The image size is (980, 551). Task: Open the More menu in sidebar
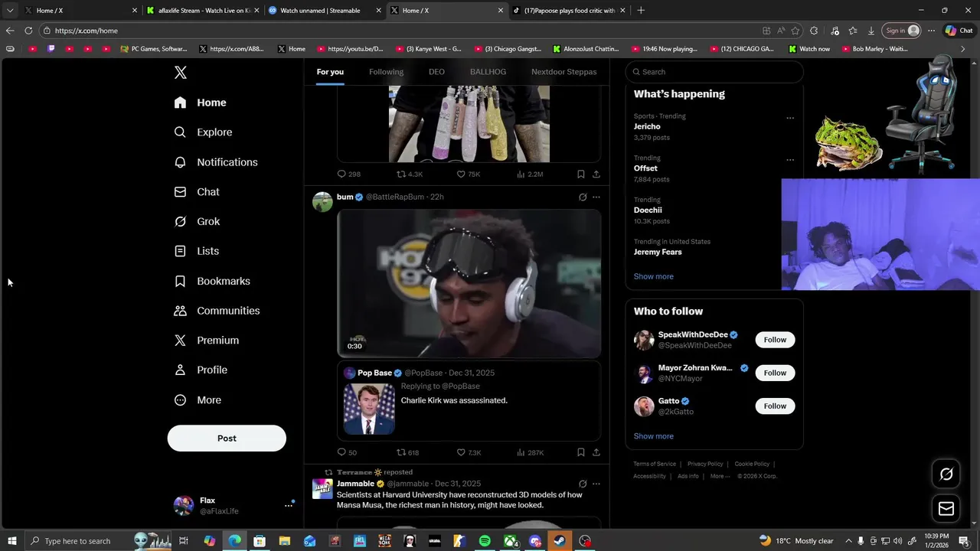198,399
